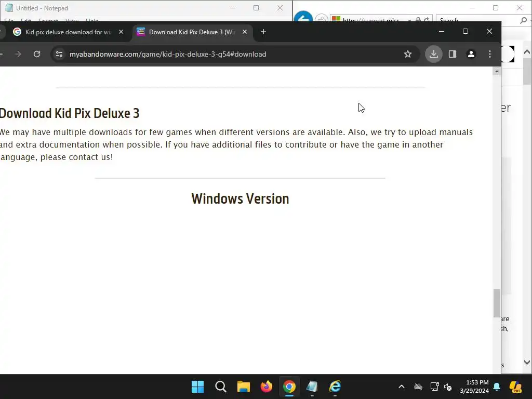
Task: Open network tray icon
Action: click(435, 387)
